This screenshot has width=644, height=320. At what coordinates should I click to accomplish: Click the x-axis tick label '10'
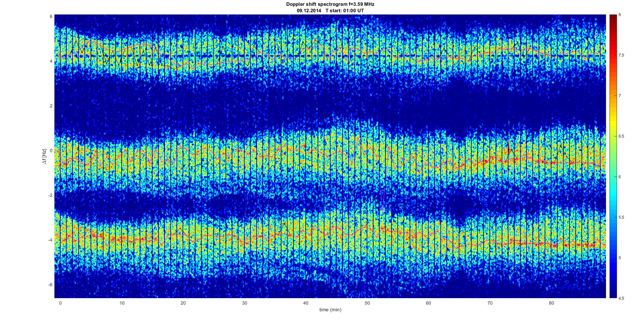(x=122, y=303)
